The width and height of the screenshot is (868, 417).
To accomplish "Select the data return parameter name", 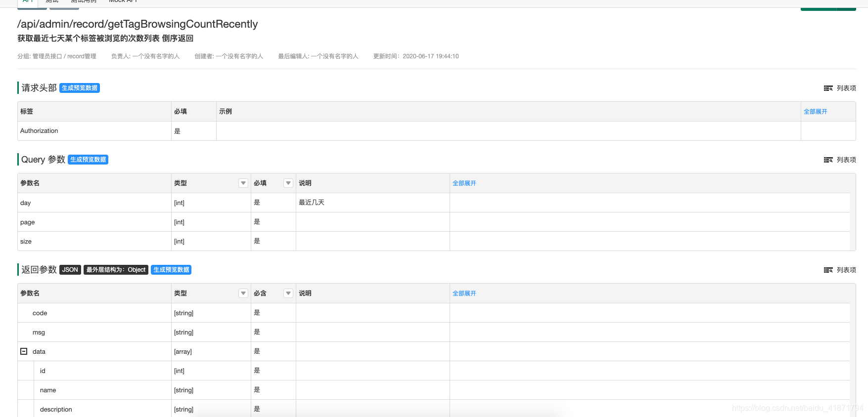I will point(39,352).
